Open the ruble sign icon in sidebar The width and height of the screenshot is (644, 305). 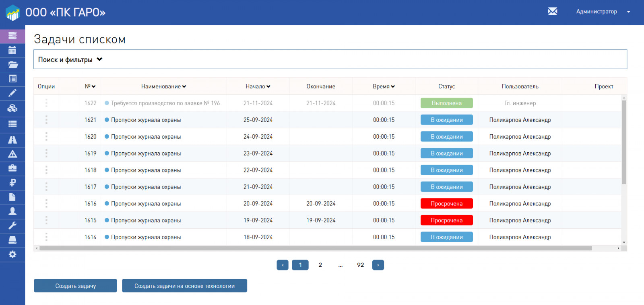pyautogui.click(x=12, y=182)
